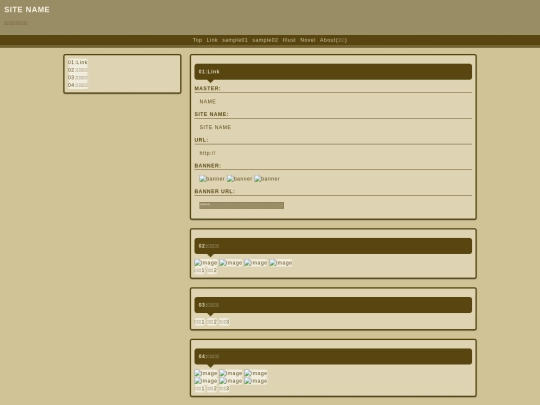This screenshot has width=540, height=405.
Task: Jump to section 04 from the sidebar
Action: pos(77,85)
